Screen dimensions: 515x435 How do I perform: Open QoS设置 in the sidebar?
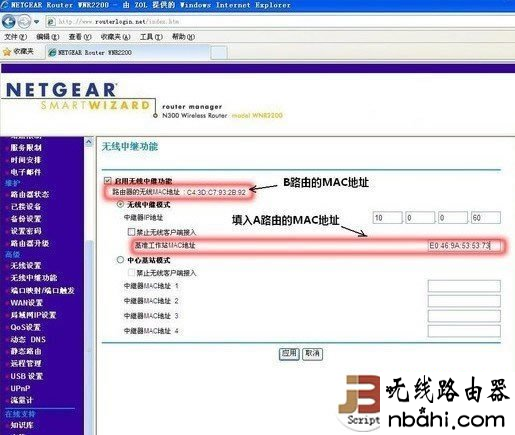tap(25, 327)
